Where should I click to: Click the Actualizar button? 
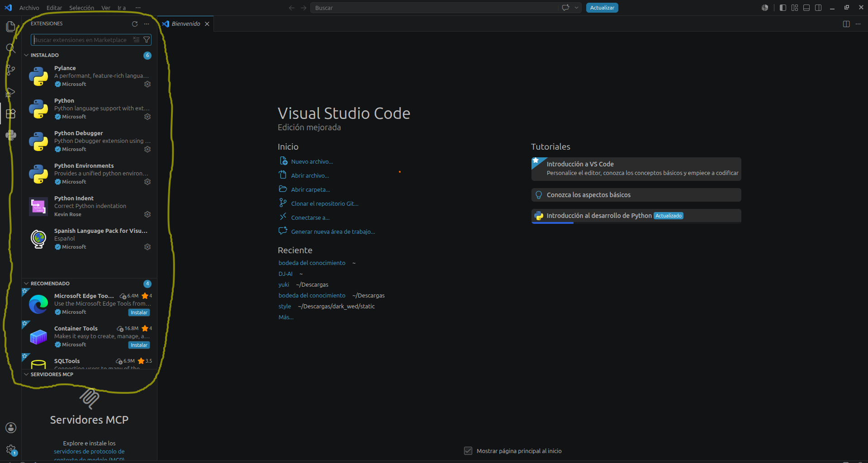tap(602, 8)
